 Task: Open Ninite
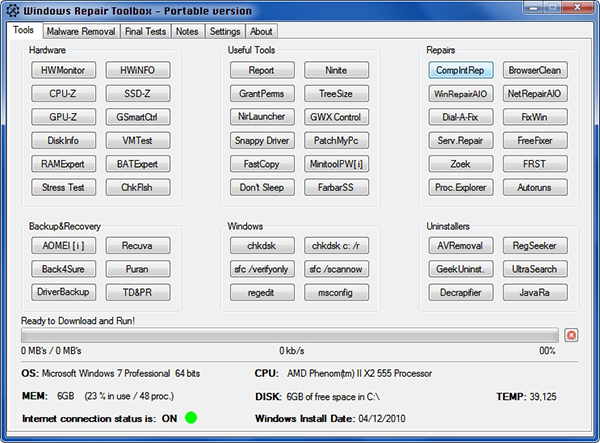pos(336,70)
